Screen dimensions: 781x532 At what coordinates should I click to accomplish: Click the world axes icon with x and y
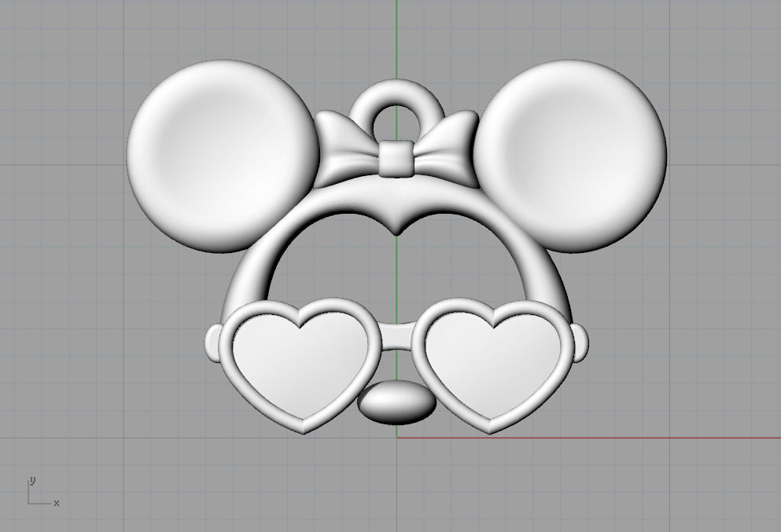42,492
